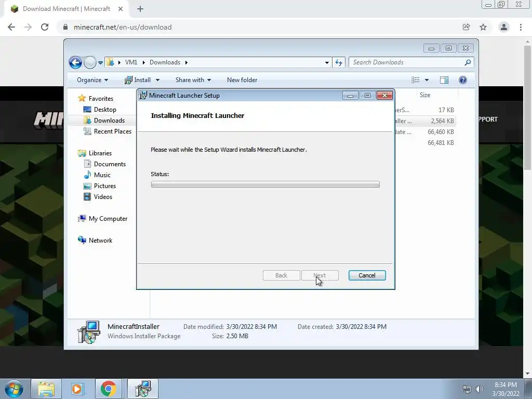Viewport: 532px width, 399px height.
Task: Minimize the Minecraft Launcher Setup dialog
Action: tap(350, 96)
